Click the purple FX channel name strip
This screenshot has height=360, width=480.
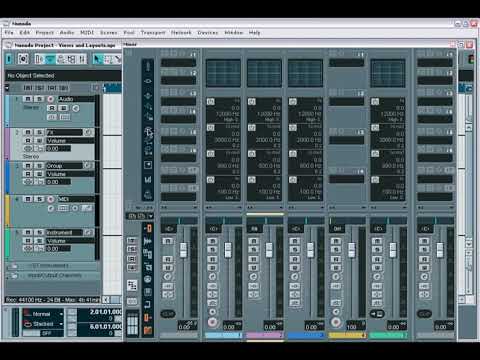pyautogui.click(x=265, y=335)
